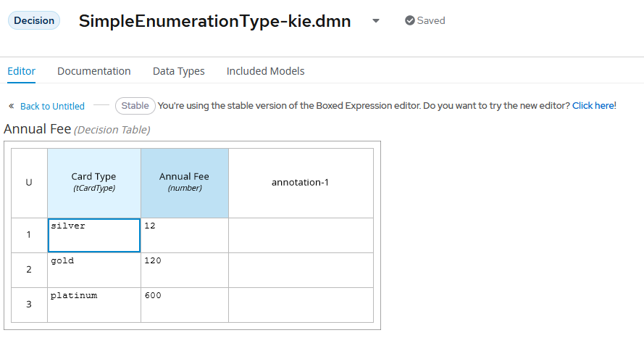The height and width of the screenshot is (346, 644).
Task: Click the empty annotation cell in row 3
Action: coord(300,304)
